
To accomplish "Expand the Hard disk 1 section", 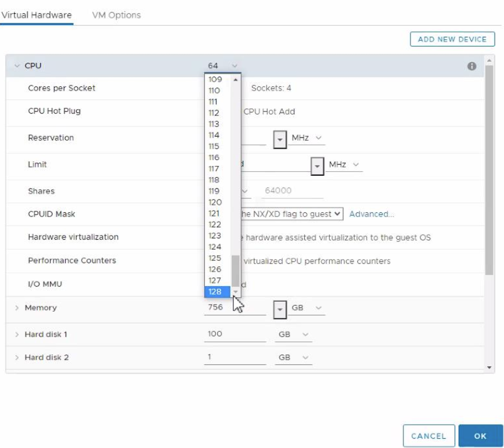I will (x=17, y=335).
